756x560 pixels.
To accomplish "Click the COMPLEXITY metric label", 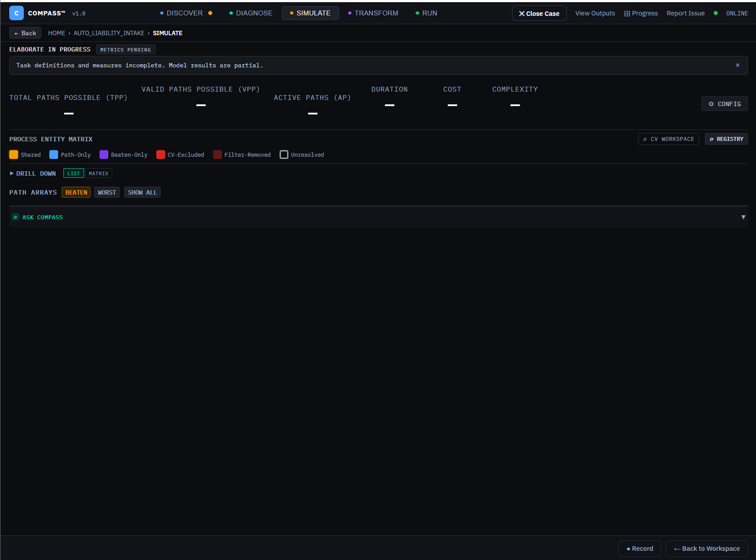I will (515, 89).
